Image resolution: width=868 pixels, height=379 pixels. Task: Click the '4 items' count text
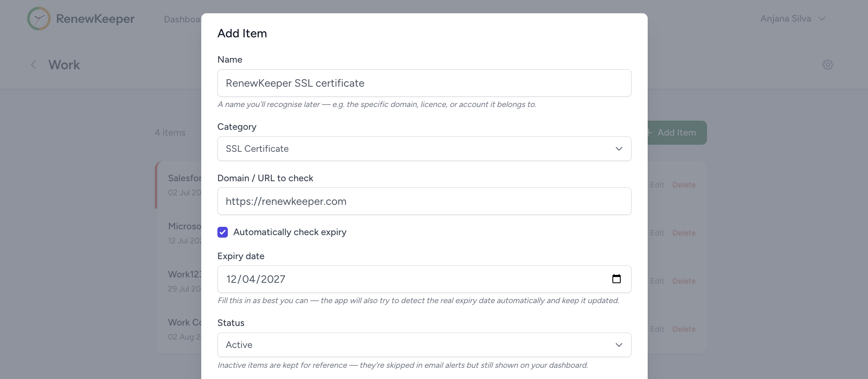coord(170,133)
